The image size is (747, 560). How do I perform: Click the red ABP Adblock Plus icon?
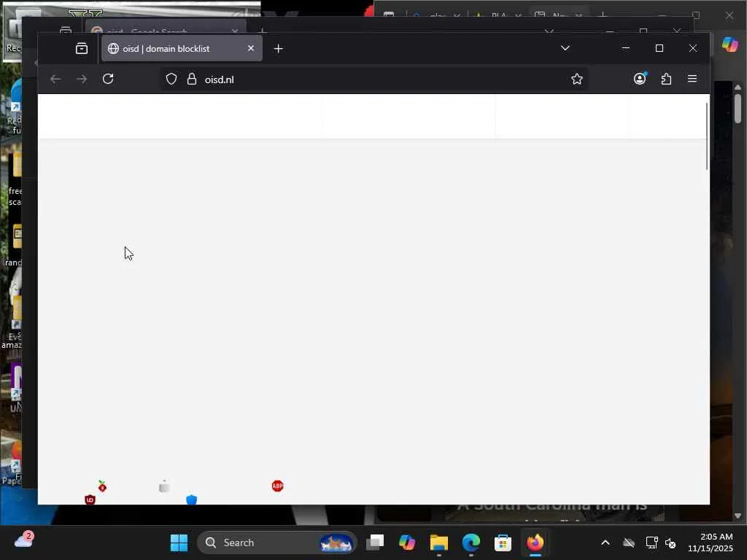coord(277,486)
